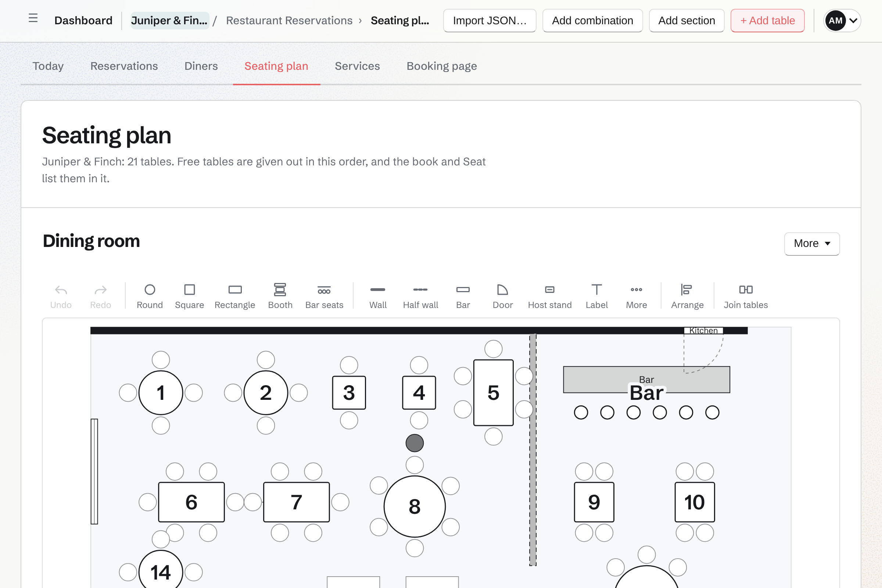Switch to the Today tab
This screenshot has height=588, width=882.
click(48, 66)
